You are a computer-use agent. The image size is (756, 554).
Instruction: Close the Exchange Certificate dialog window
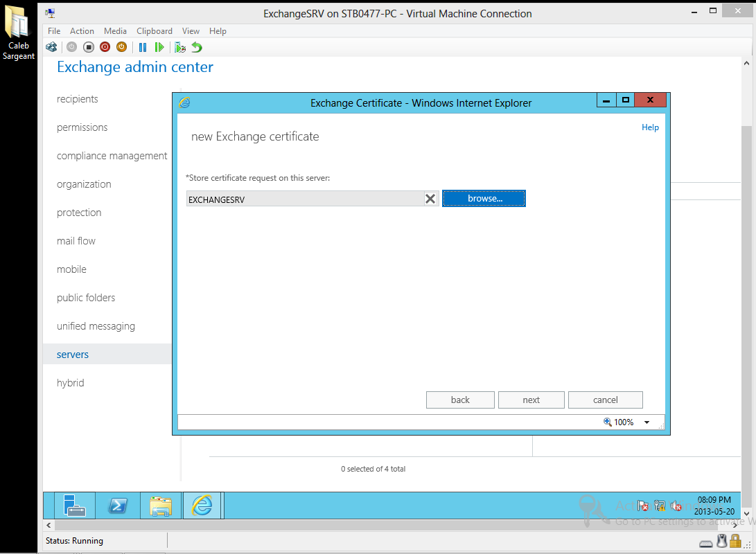click(x=651, y=100)
